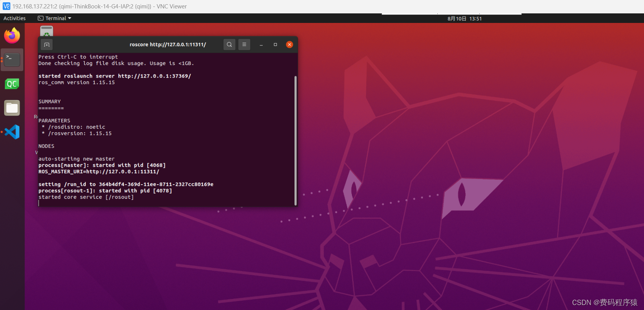
Task: Expand the Terminal app menu in top bar
Action: point(55,18)
